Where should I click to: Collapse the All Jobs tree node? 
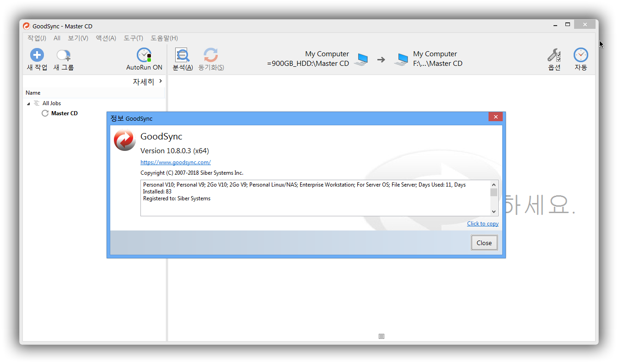[28, 104]
